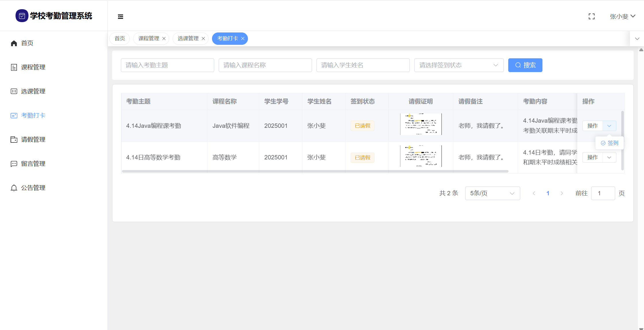Close the 课程管理 tab
This screenshot has width=644, height=330.
164,38
